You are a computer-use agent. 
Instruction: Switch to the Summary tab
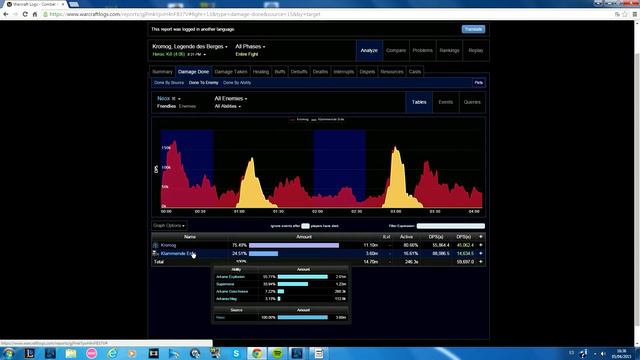[162, 71]
